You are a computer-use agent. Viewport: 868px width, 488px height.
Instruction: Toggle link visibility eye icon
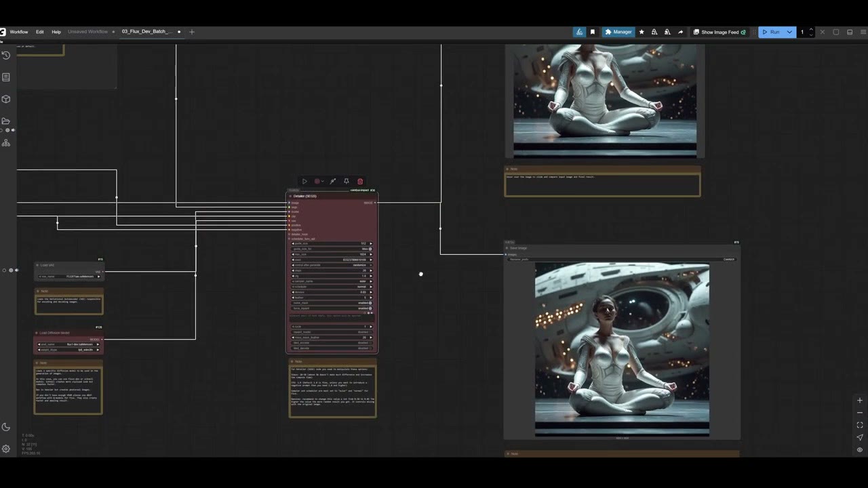pyautogui.click(x=860, y=449)
